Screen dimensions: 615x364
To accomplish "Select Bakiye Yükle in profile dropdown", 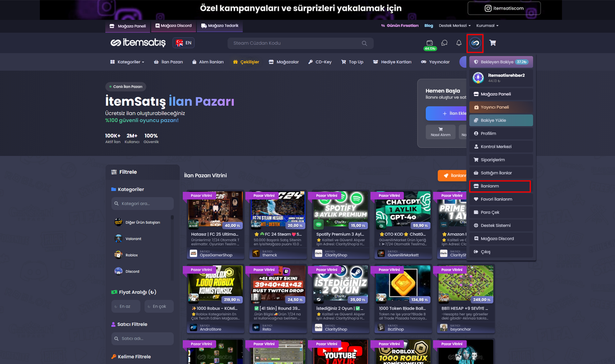I will click(x=501, y=121).
